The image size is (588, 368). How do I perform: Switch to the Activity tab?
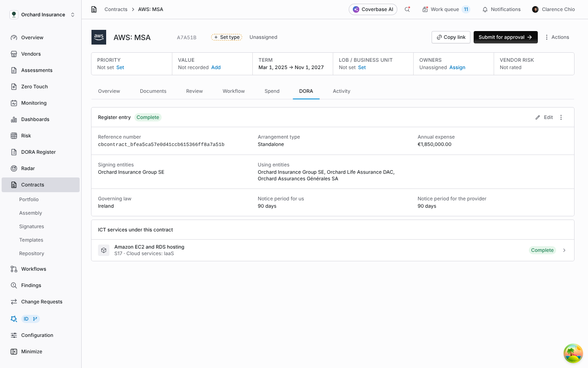341,91
